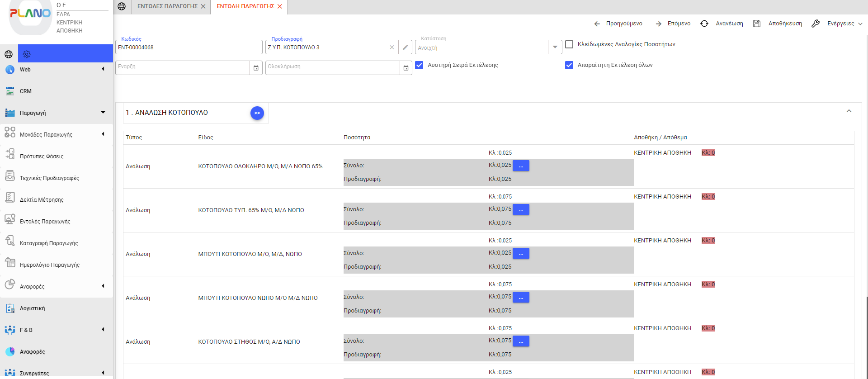Click Τεχνικές Προδιαγραφές icon
Viewport: 868px width, 379px height.
pyautogui.click(x=10, y=175)
